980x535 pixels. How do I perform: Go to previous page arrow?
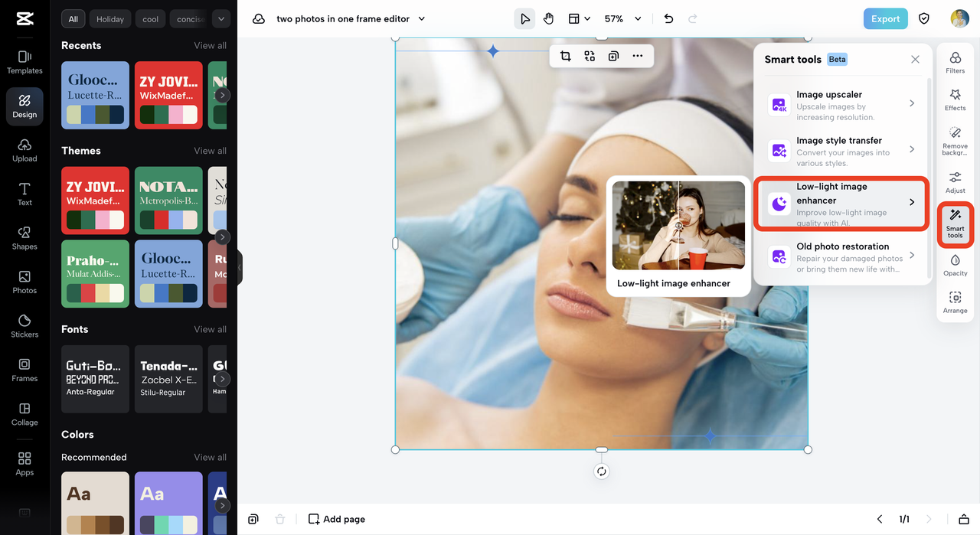click(x=880, y=519)
